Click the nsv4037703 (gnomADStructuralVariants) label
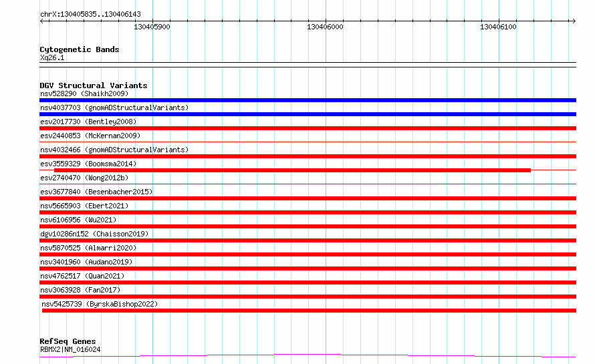This screenshot has width=595, height=364. pyautogui.click(x=114, y=108)
